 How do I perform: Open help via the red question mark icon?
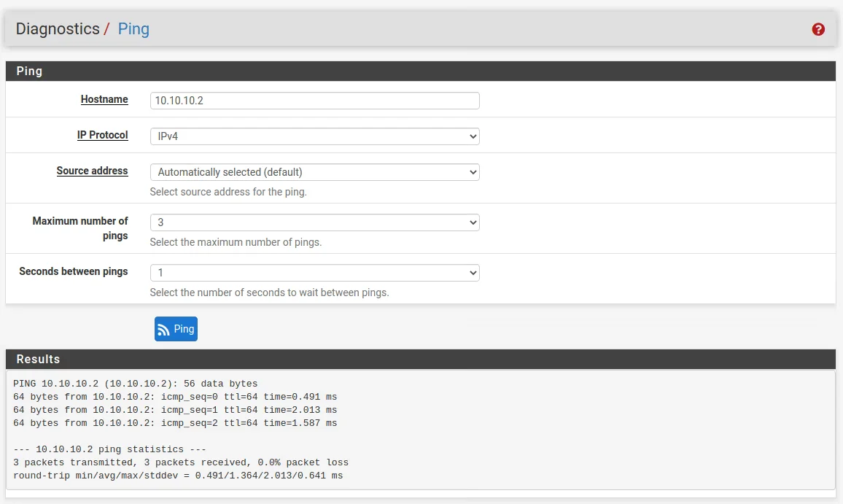[818, 29]
